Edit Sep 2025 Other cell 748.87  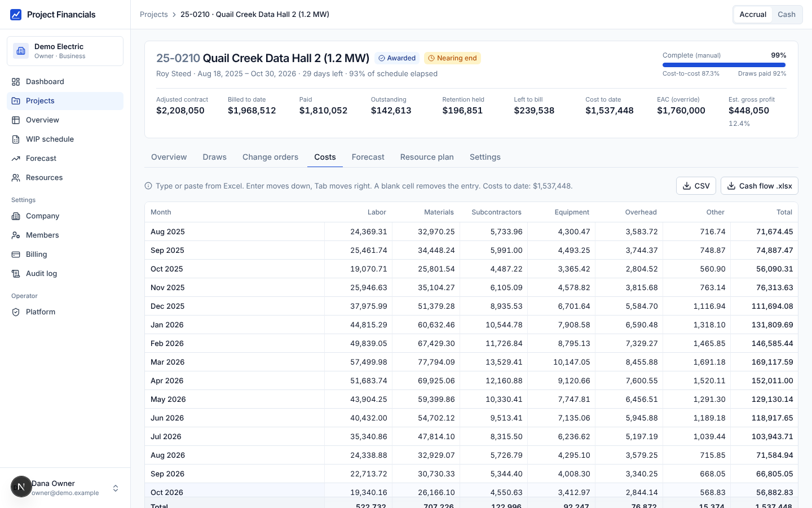696,250
